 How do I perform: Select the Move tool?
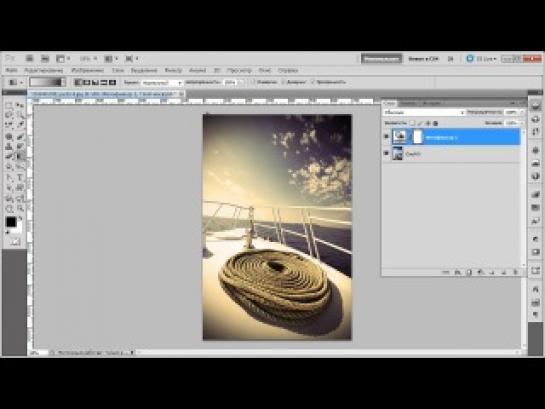20,105
